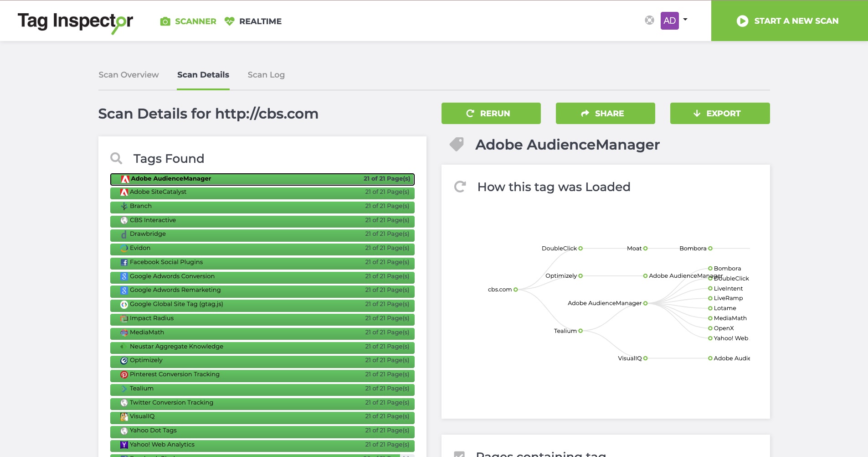Viewport: 868px width, 457px height.
Task: Click the Yahoo! Web Analytics icon
Action: [x=124, y=445]
